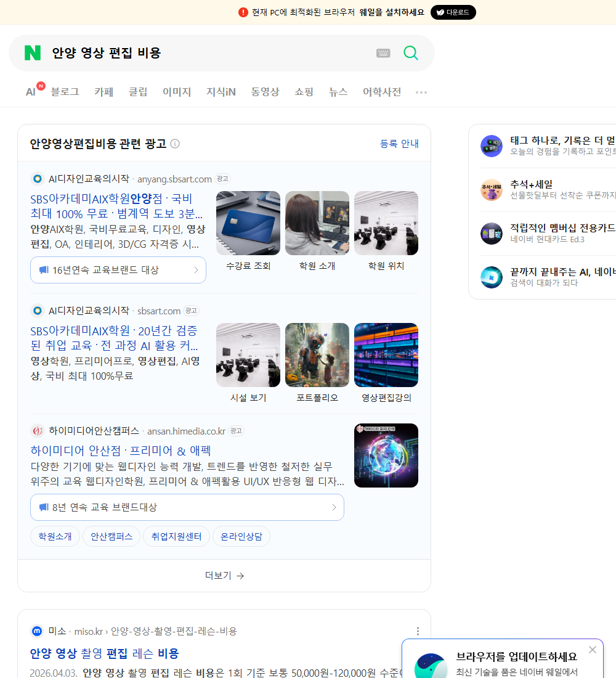Switch to the 뉴스 tab
Image resolution: width=616 pixels, height=678 pixels.
click(x=338, y=92)
